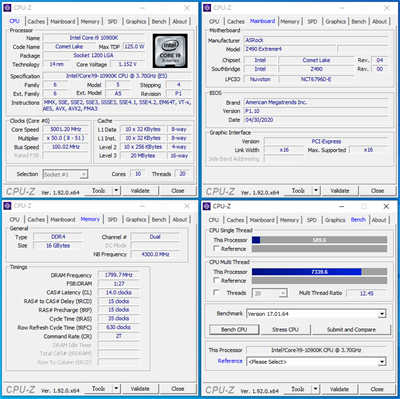
Task: Click the BIOS Brand American Megatrends Inc.
Action: pyautogui.click(x=315, y=102)
